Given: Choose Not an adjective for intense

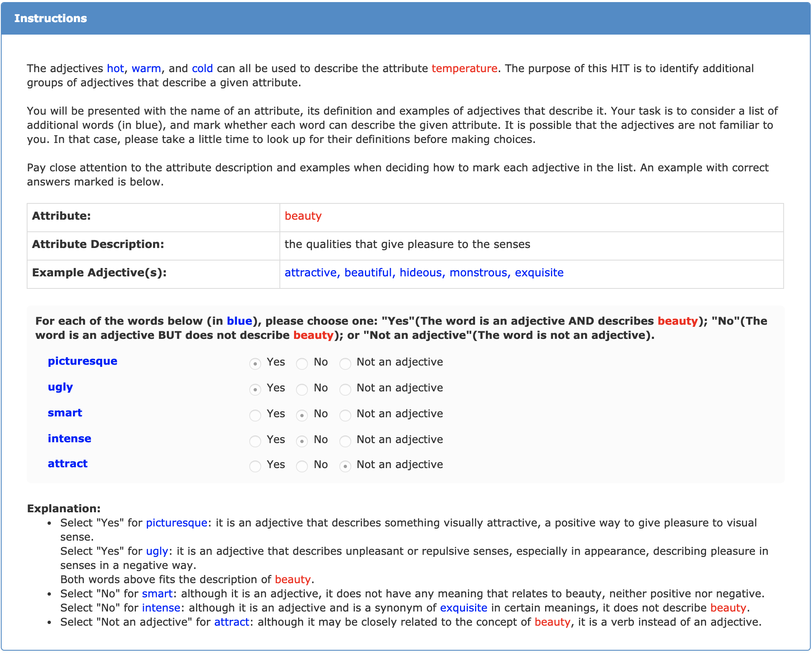Looking at the screenshot, I should (345, 441).
